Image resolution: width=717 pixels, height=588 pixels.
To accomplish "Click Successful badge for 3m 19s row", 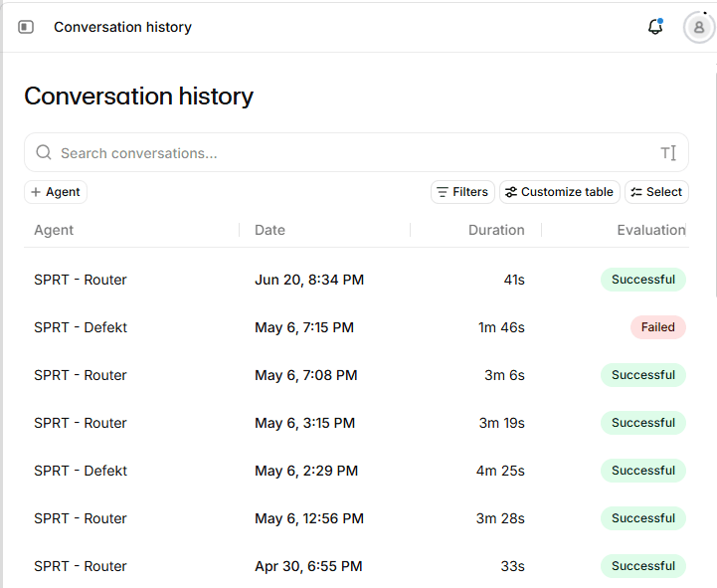I will (x=643, y=423).
